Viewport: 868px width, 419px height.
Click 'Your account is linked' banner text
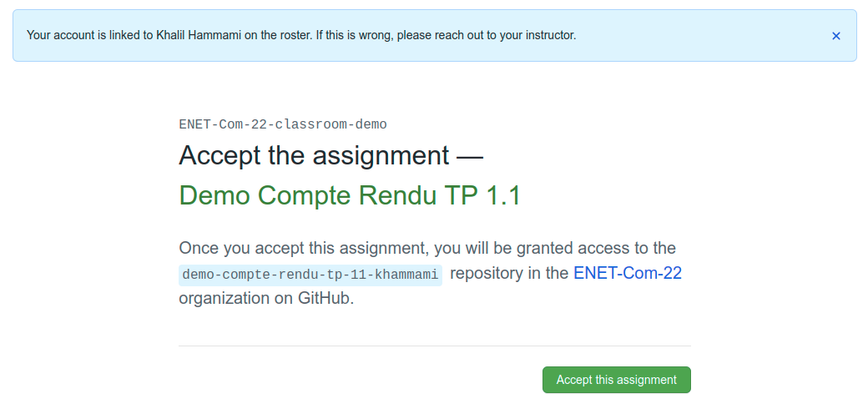82,35
